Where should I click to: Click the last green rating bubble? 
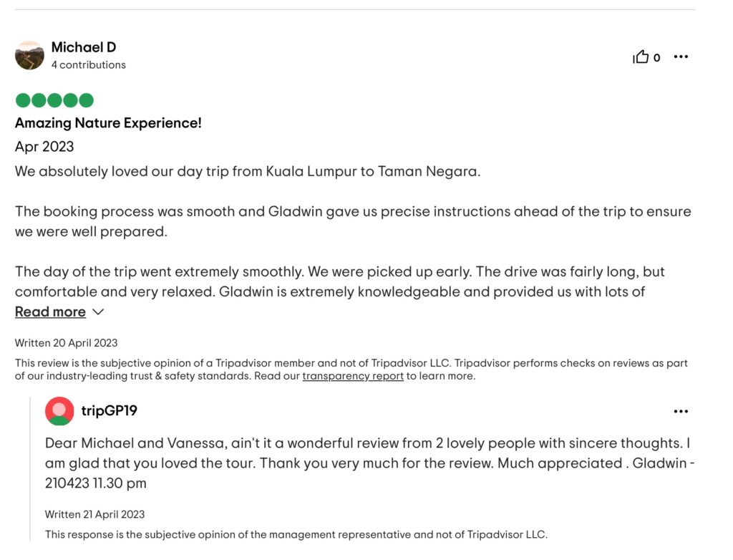pyautogui.click(x=86, y=100)
